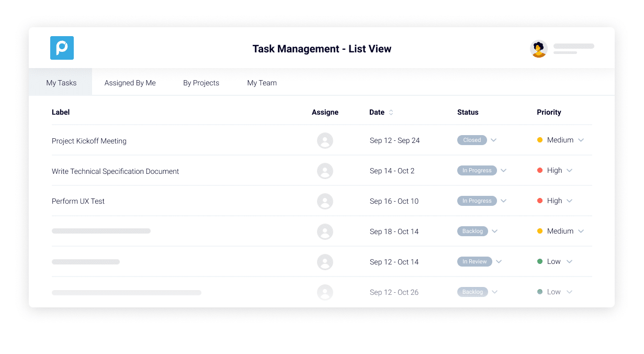Screen dimensions: 644x354
Task: Select the My Team tab
Action: (262, 83)
